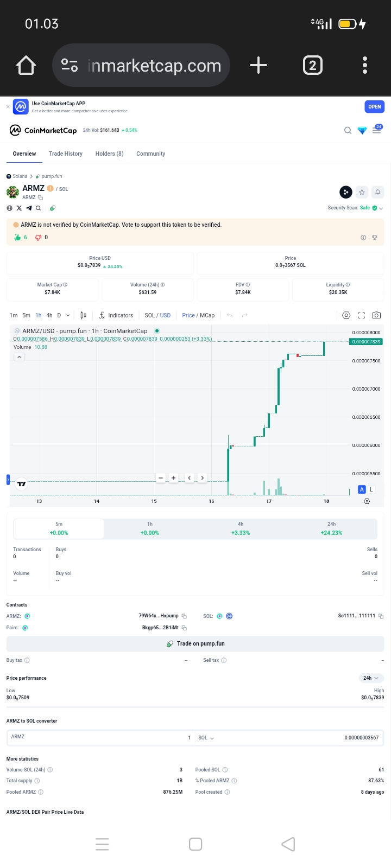391x868 pixels.
Task: Switch to the Trade History tab
Action: coord(66,154)
